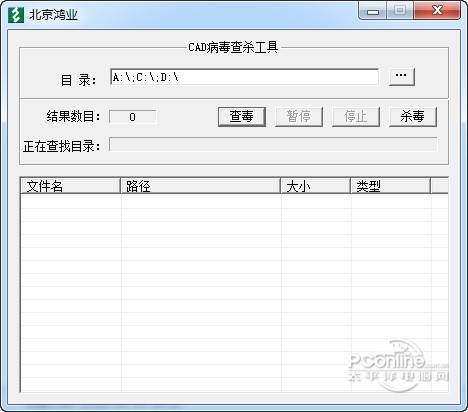Open folder browser with the '...' button
This screenshot has height=412, width=468.
(402, 77)
